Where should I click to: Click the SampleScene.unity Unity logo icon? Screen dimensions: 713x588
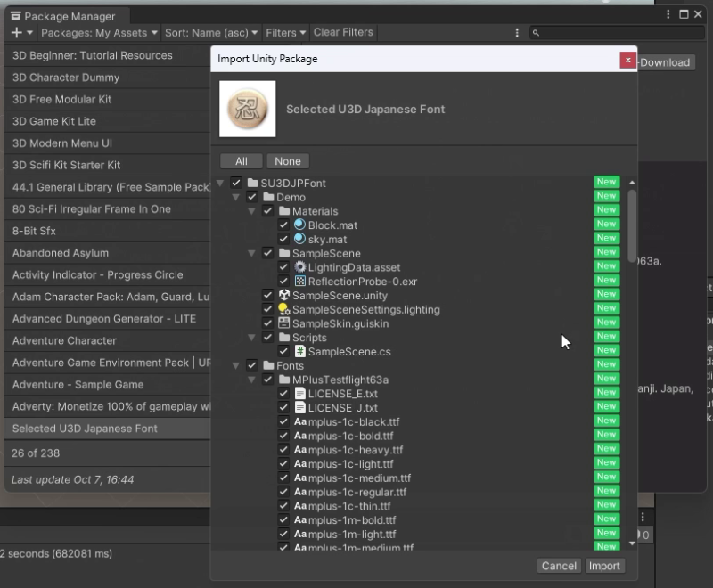coord(284,296)
